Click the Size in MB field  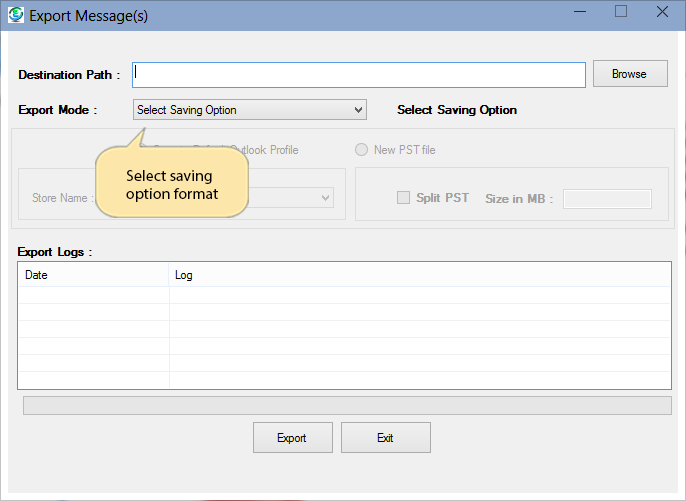pyautogui.click(x=607, y=198)
